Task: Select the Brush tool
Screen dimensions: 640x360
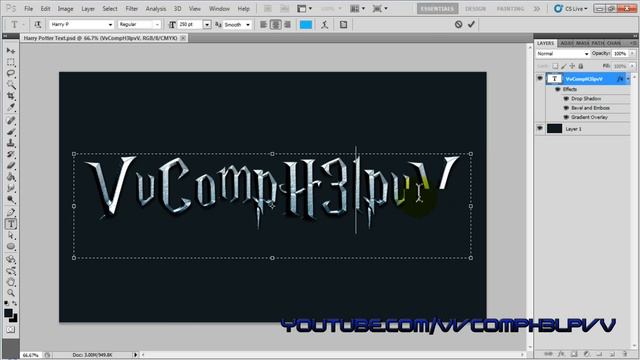Action: pos(11,132)
